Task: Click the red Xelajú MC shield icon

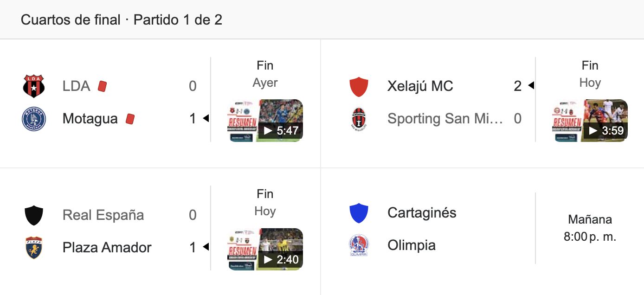Action: click(x=359, y=87)
